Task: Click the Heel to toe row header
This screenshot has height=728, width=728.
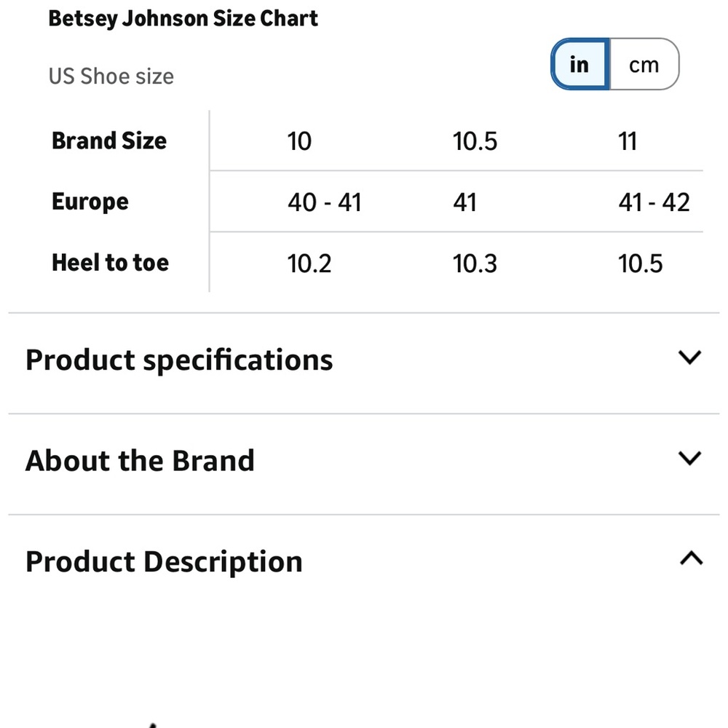Action: click(110, 263)
